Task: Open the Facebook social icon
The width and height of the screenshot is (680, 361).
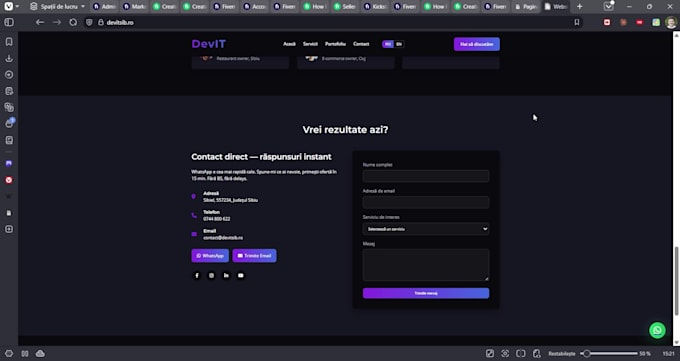Action: pos(196,276)
